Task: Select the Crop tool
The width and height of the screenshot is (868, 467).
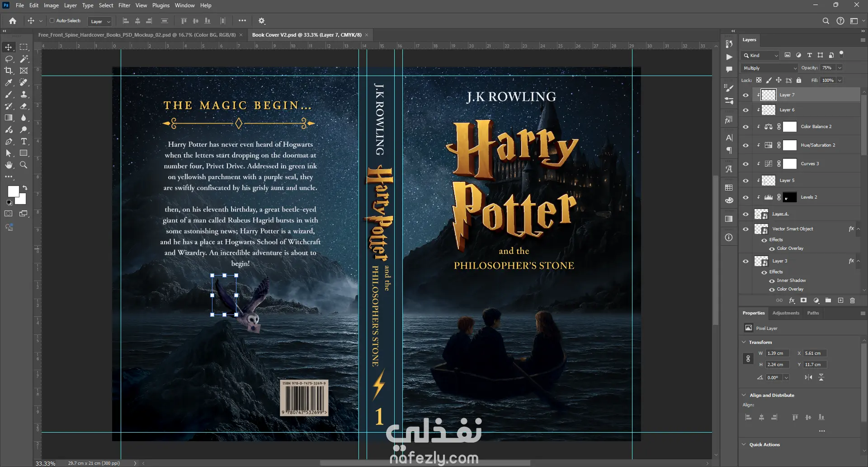Action: [x=9, y=71]
